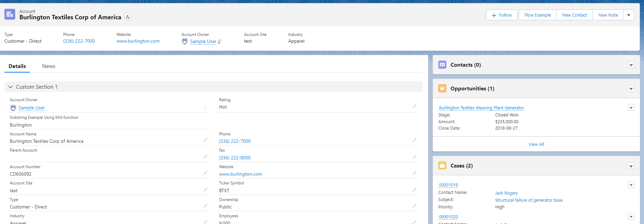The image size is (644, 224).
Task: Click the Burlington substring field value
Action: point(21,125)
